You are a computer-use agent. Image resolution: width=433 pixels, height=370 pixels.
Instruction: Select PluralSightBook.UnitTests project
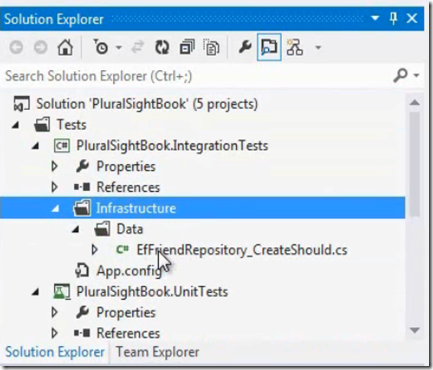coord(152,292)
